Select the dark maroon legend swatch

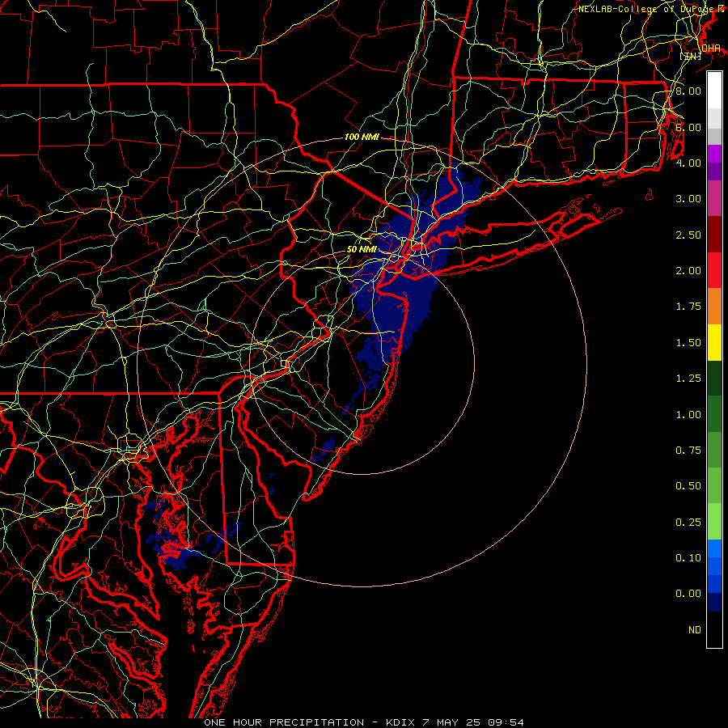coord(714,235)
